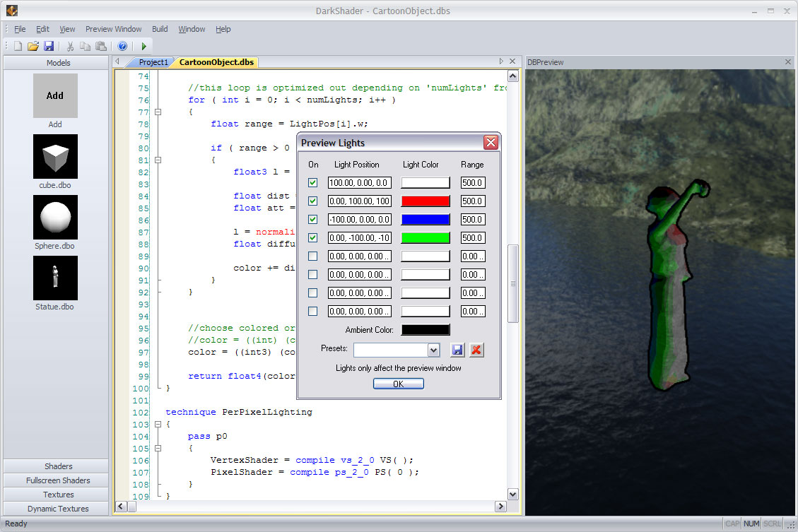The width and height of the screenshot is (798, 532).
Task: Expand the Shaders panel section
Action: click(58, 466)
